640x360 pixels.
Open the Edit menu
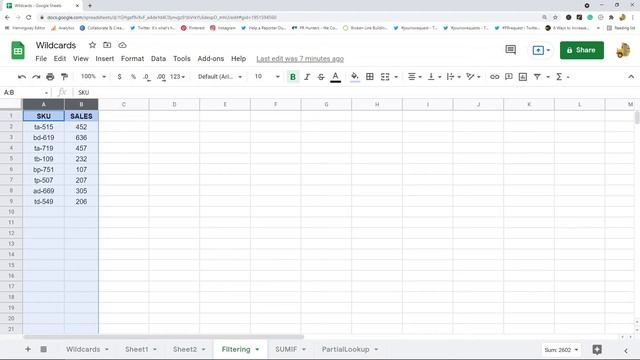pos(60,59)
